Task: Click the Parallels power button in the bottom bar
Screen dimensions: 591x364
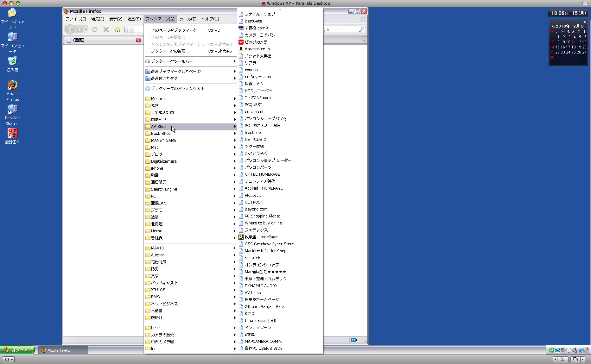Action: tap(9, 360)
